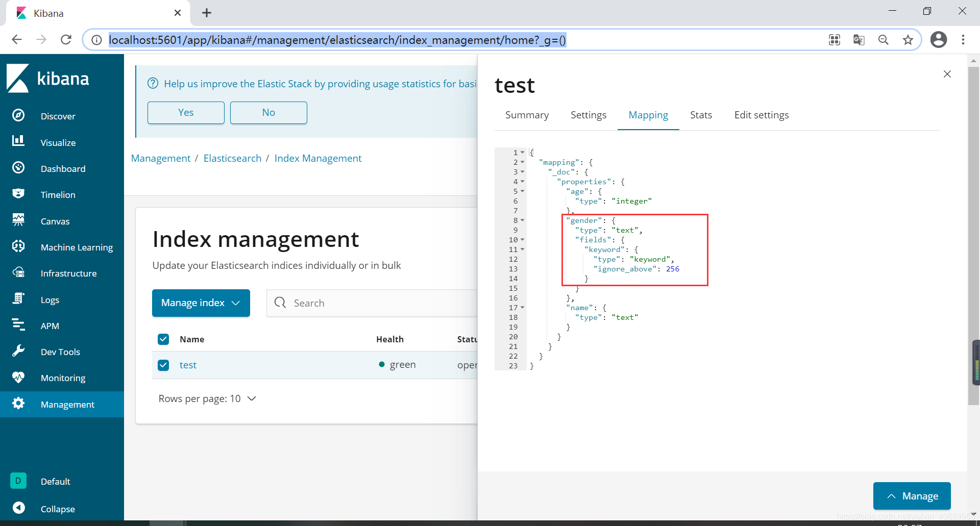Select the Mapping tab
980x526 pixels.
(648, 115)
